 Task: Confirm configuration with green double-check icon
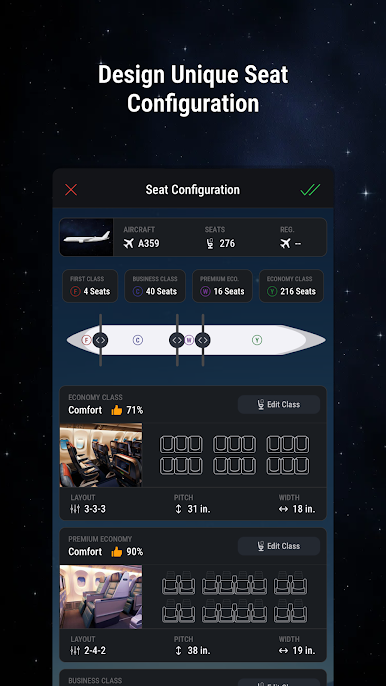click(310, 189)
